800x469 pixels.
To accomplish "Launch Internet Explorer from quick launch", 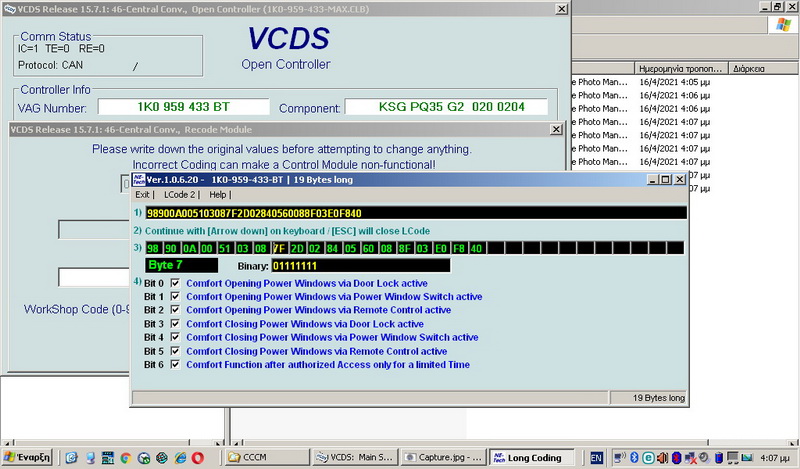I will 180,458.
